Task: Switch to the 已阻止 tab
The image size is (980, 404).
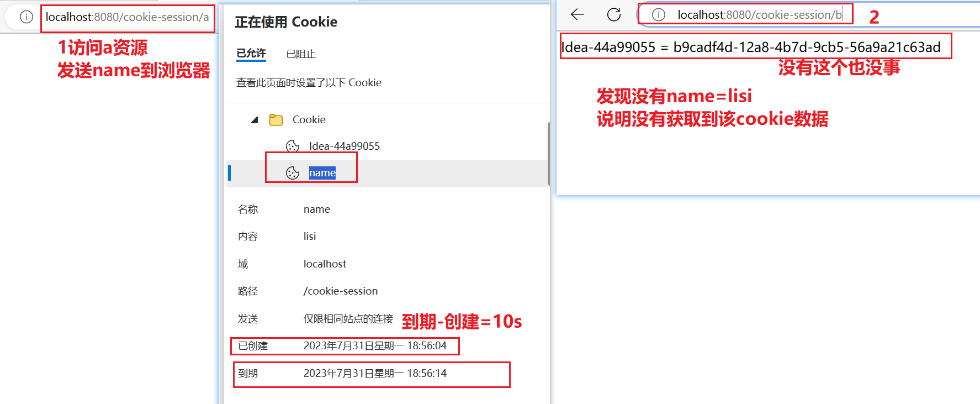Action: (x=301, y=54)
